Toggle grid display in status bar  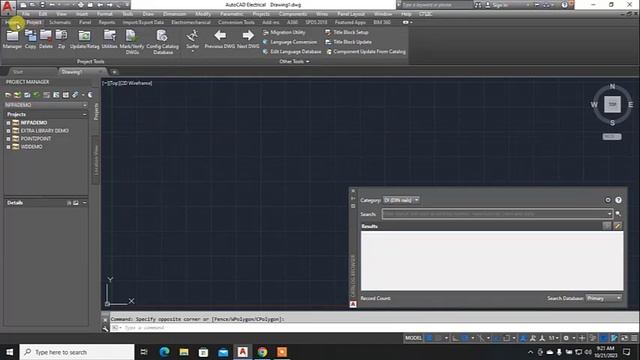(x=429, y=338)
